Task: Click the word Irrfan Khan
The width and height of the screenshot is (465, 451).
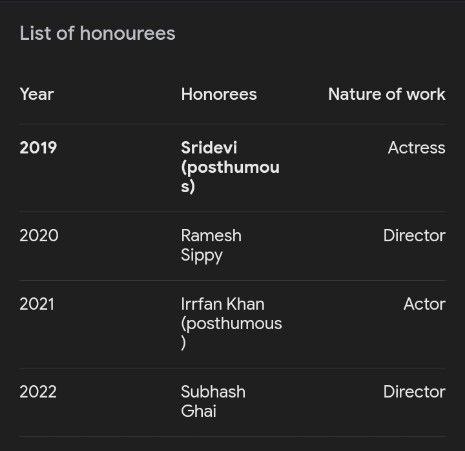Action: [223, 304]
